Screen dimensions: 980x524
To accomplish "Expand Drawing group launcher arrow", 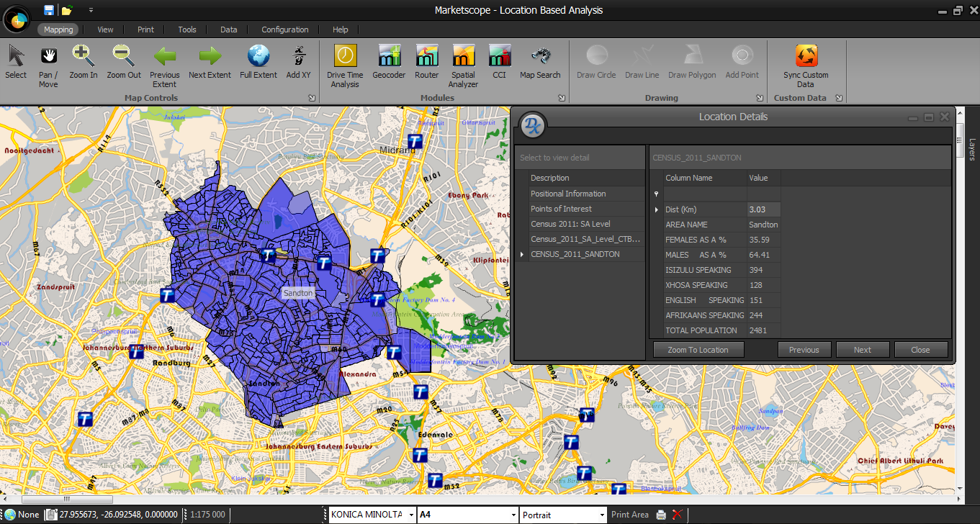I will (x=760, y=98).
